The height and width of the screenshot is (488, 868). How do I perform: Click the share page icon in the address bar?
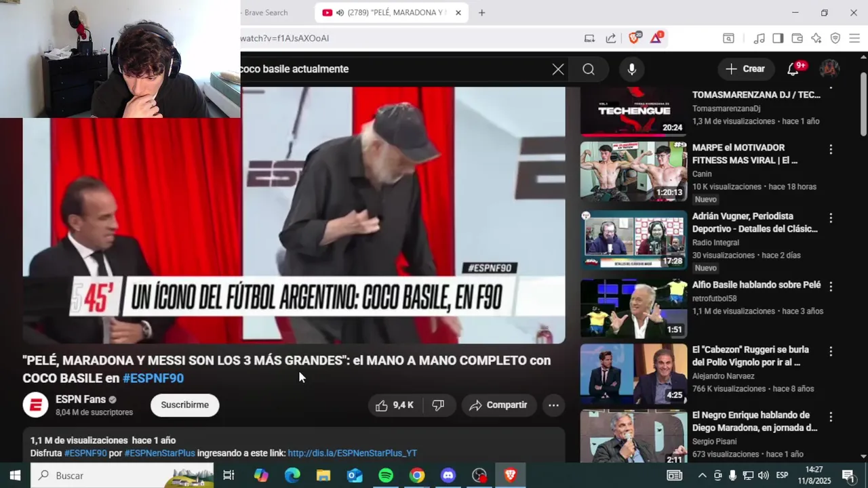tap(611, 39)
